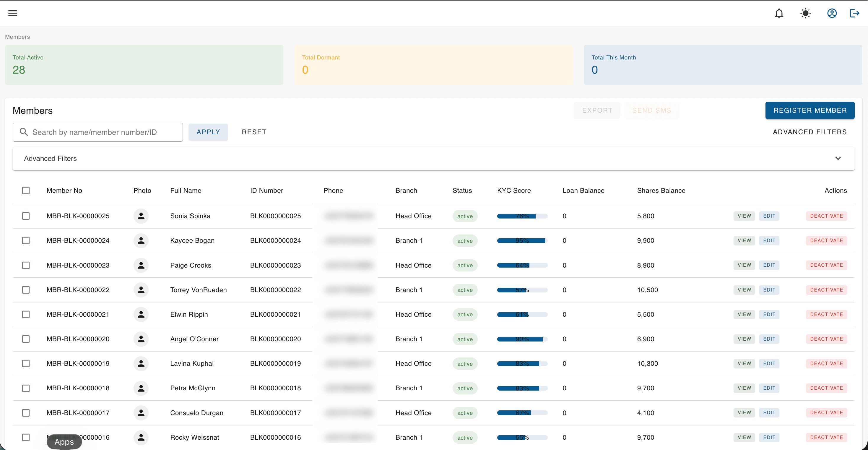868x450 pixels.
Task: Select checkbox for MBR-BLK-00000025
Action: click(x=26, y=216)
